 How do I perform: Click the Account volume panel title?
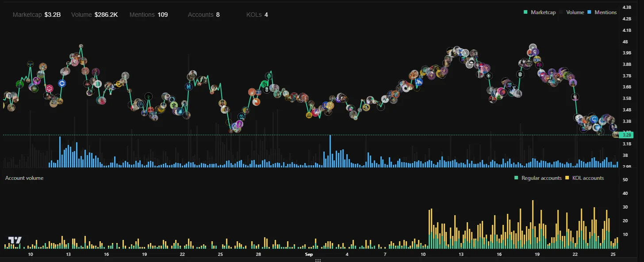click(x=24, y=178)
